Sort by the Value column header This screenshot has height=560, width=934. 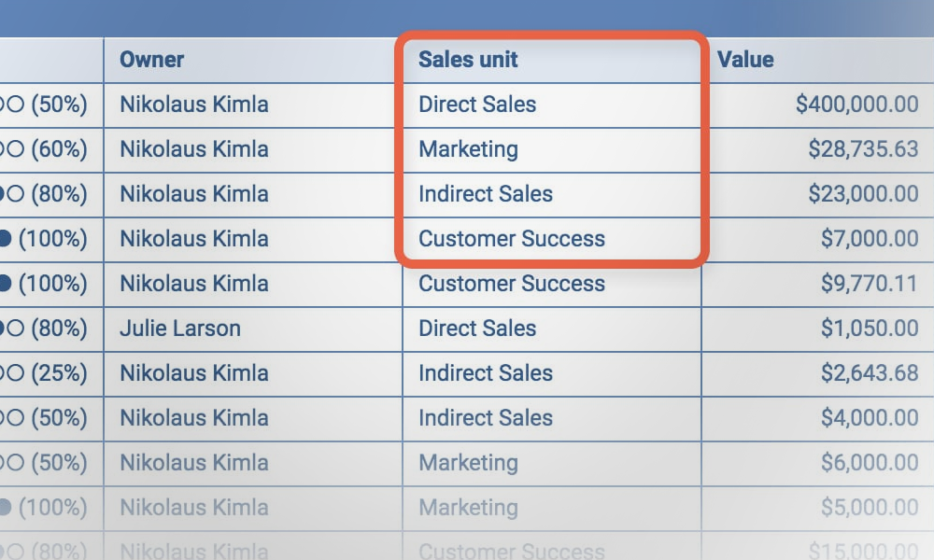[x=745, y=60]
